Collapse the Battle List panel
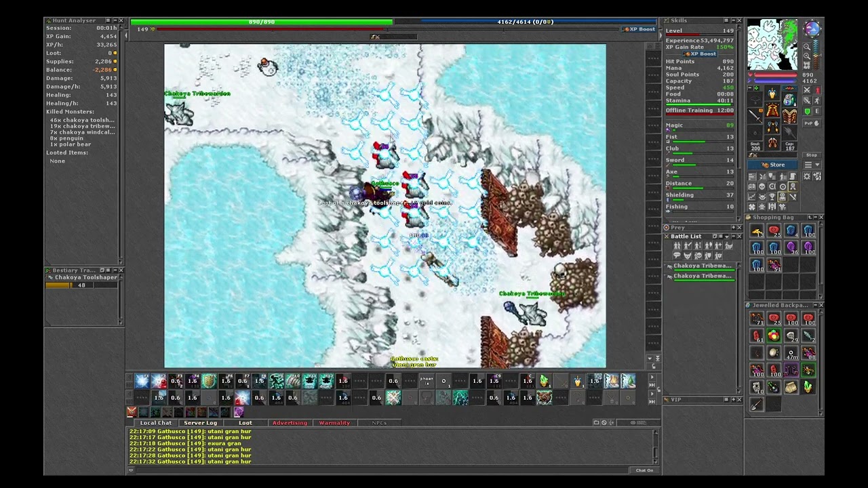 pyautogui.click(x=733, y=237)
